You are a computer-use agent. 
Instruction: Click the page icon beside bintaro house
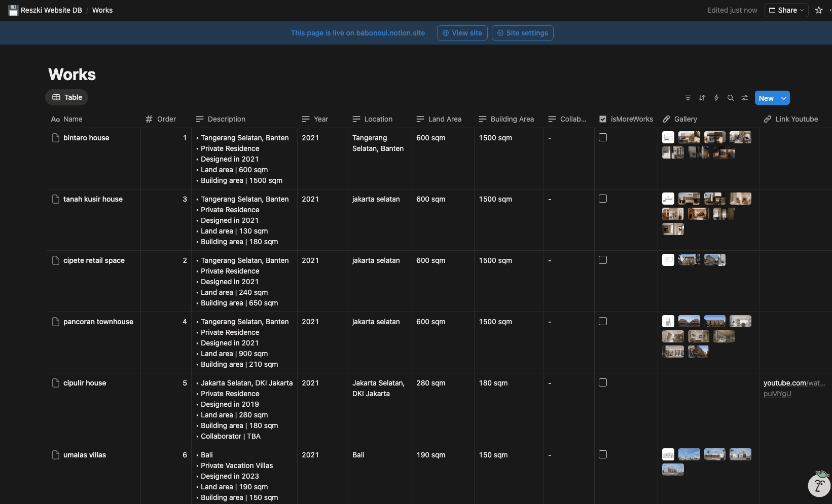[x=56, y=137]
